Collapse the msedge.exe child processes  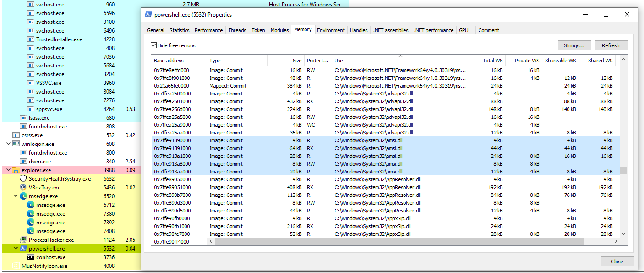(x=15, y=196)
